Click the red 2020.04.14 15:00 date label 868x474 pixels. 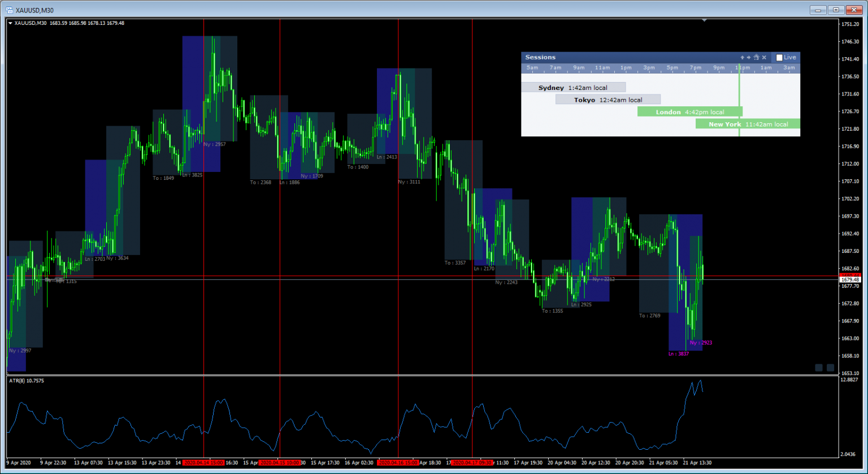203,463
